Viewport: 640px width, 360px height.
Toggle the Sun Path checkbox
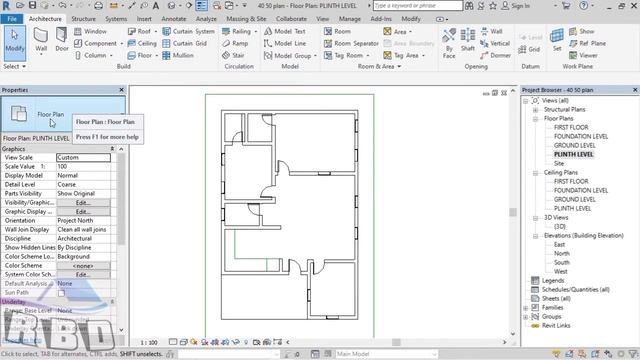click(x=61, y=293)
